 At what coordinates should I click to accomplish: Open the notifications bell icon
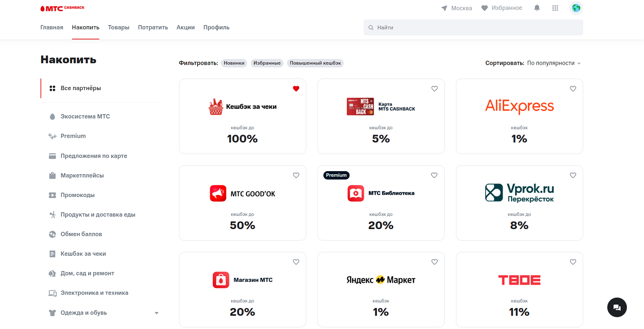pyautogui.click(x=537, y=8)
